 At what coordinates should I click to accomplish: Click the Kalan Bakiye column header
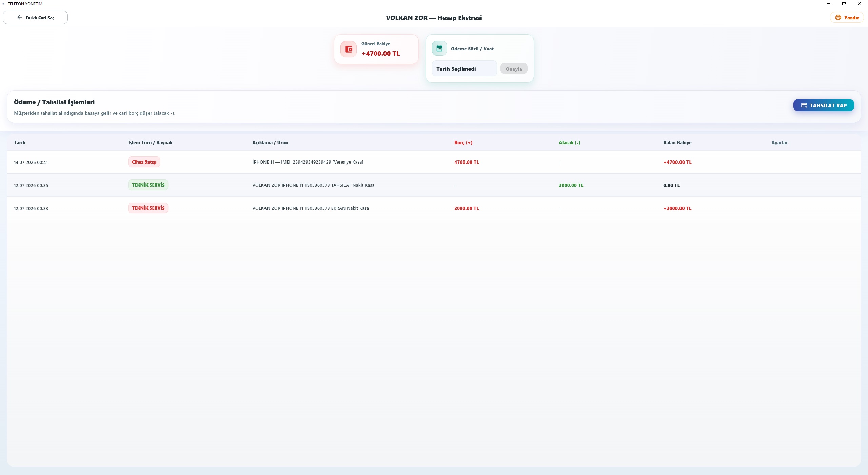coord(677,142)
